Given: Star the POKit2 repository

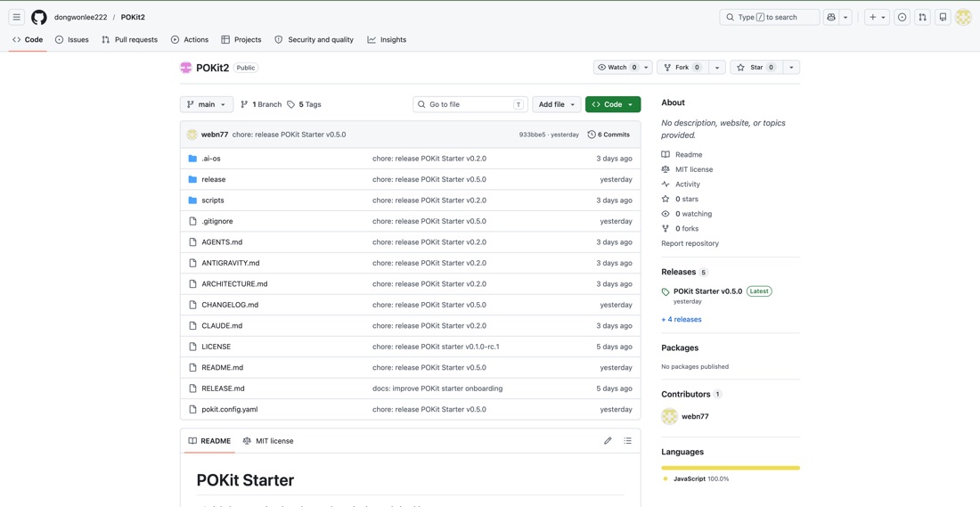Looking at the screenshot, I should (756, 68).
